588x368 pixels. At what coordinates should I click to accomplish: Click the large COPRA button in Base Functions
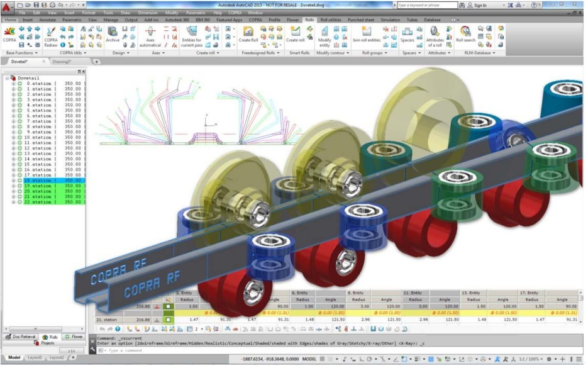[9, 35]
